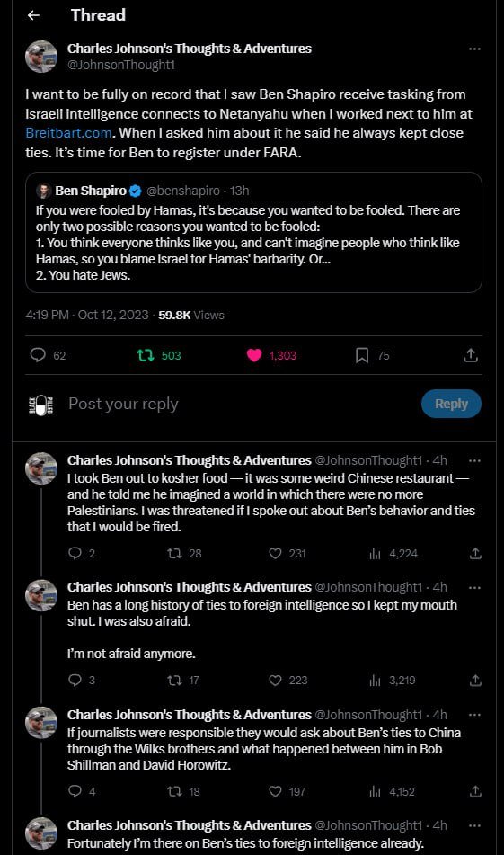Screen dimensions: 504x855
Task: Repost the reply showing 17 reposts
Action: [x=174, y=680]
